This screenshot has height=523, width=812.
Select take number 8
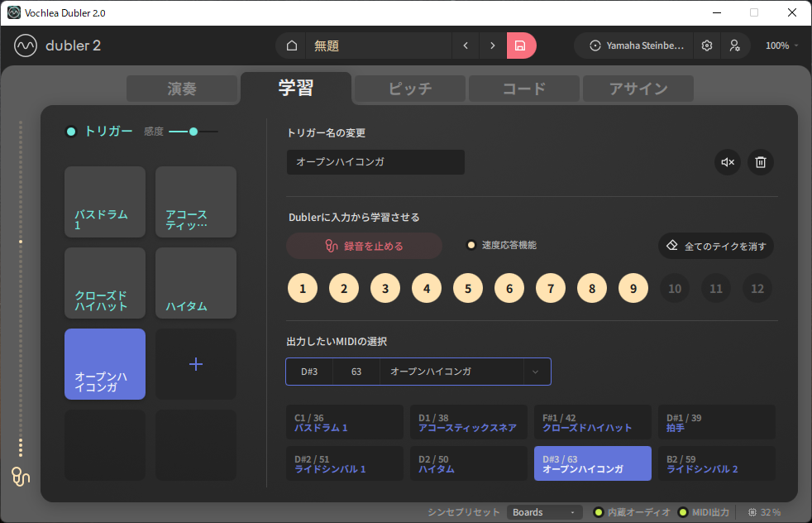(592, 288)
